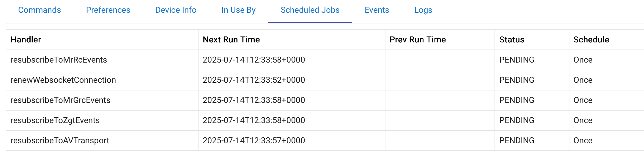
Task: Click the Handler column header
Action: click(x=26, y=40)
